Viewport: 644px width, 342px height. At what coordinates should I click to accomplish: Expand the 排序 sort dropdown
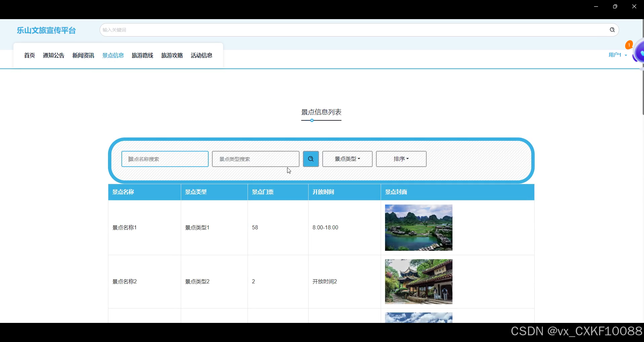click(401, 159)
